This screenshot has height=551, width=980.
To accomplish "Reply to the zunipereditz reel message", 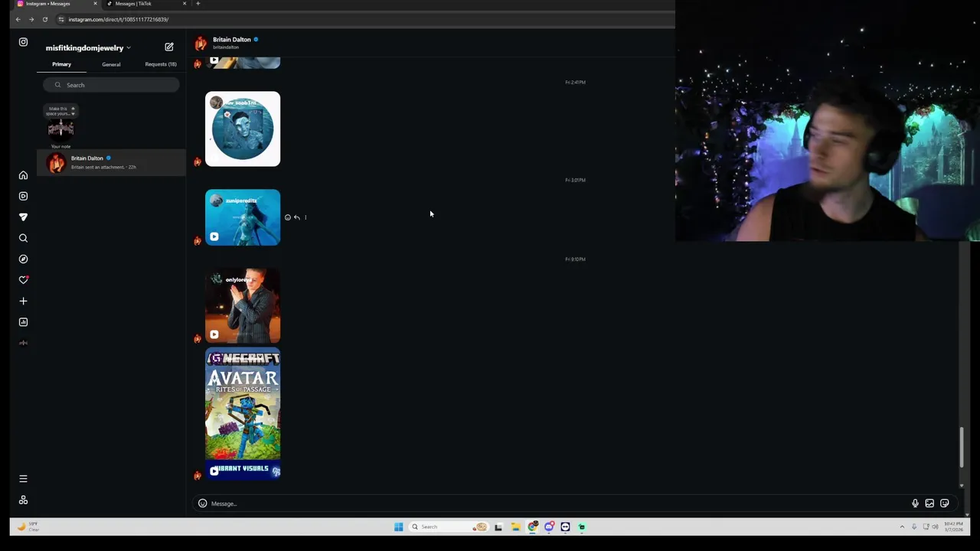I will pyautogui.click(x=297, y=217).
